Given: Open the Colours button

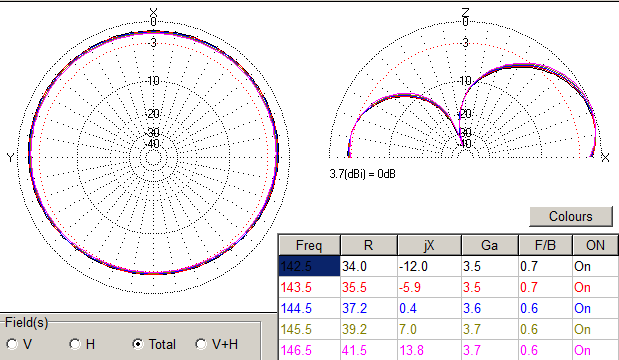Looking at the screenshot, I should 570,216.
